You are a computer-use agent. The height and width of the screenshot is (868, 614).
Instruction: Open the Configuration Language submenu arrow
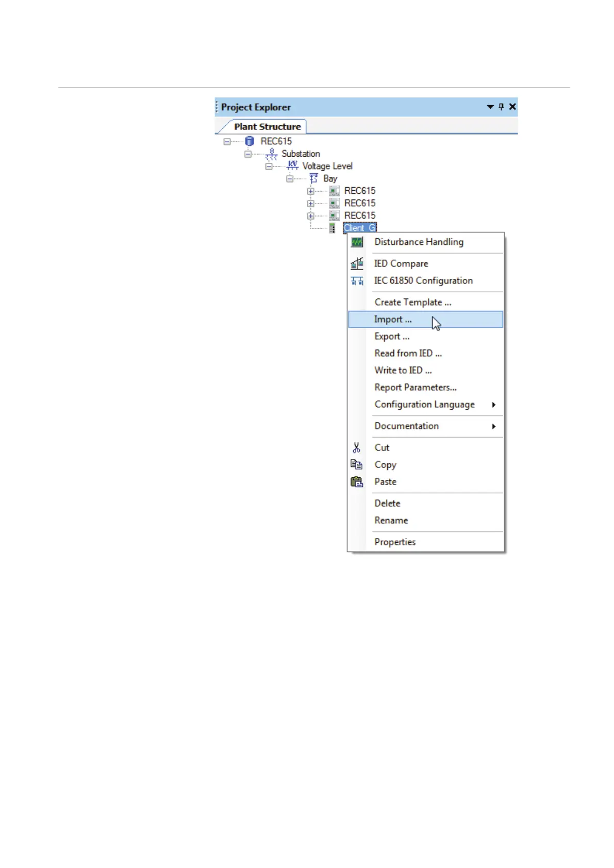point(494,405)
